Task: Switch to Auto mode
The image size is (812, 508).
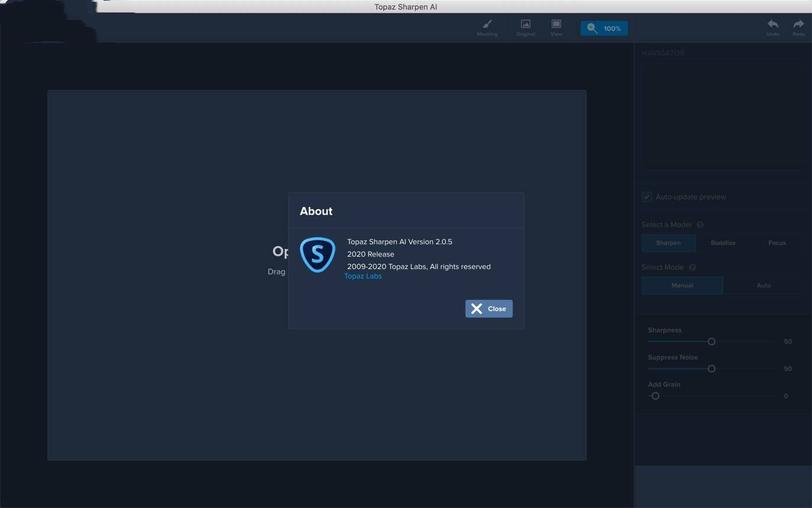Action: [764, 286]
